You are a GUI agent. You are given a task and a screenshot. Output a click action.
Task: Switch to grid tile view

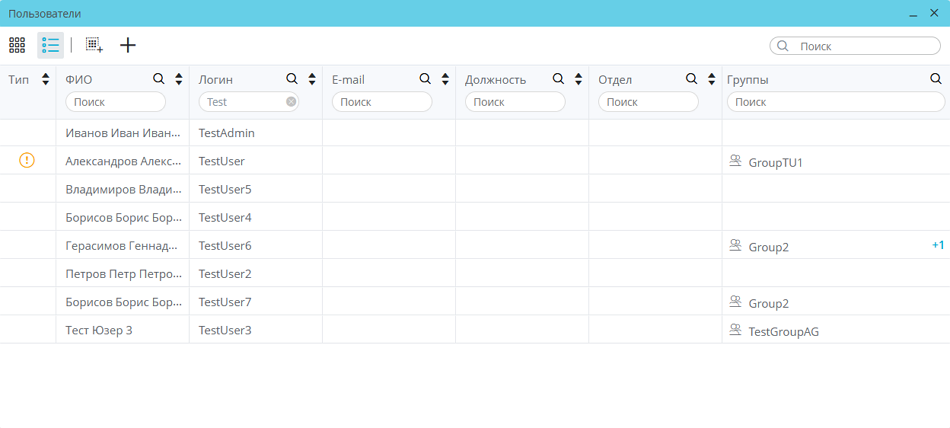tap(17, 45)
